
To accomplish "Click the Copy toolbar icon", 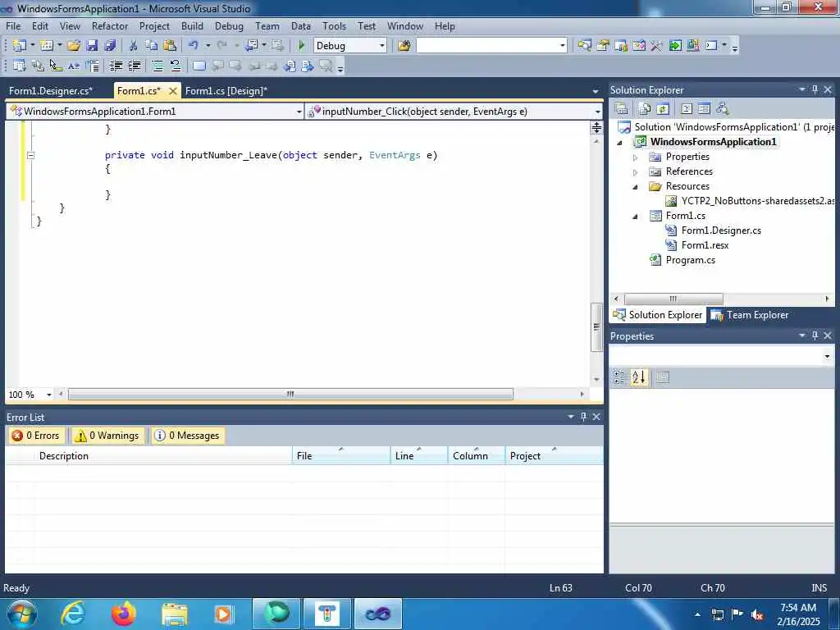I will click(152, 46).
